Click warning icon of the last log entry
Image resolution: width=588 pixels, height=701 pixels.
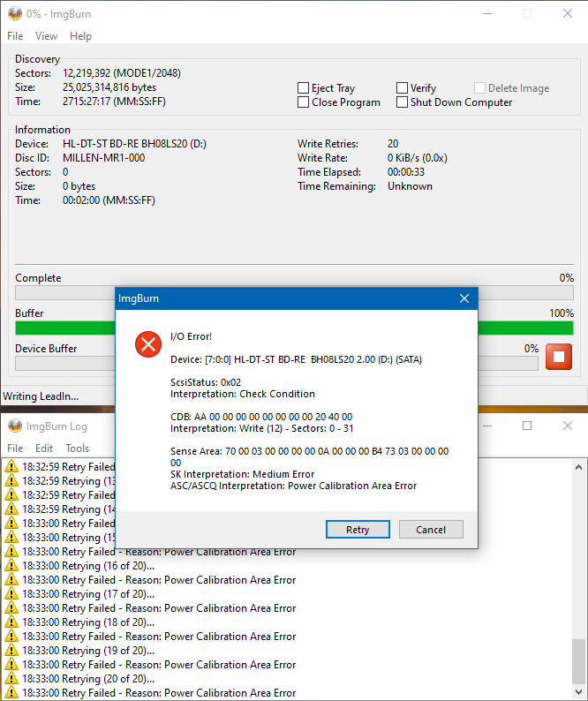click(x=11, y=692)
